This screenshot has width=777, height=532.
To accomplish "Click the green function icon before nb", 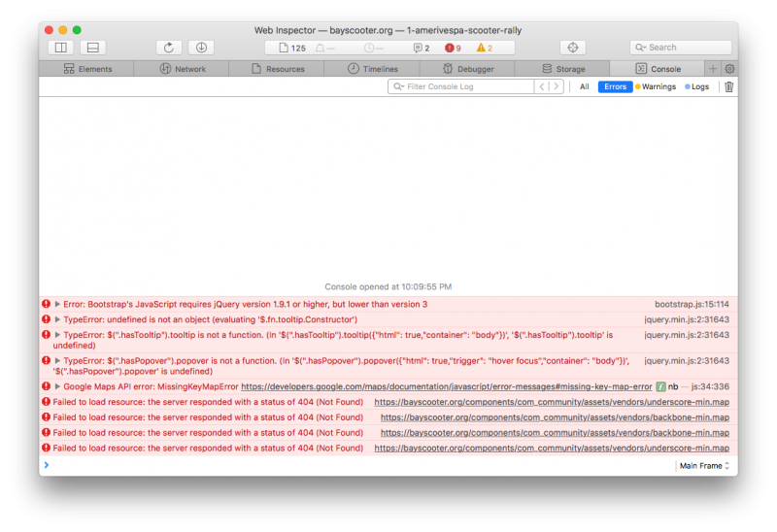I will pos(660,386).
